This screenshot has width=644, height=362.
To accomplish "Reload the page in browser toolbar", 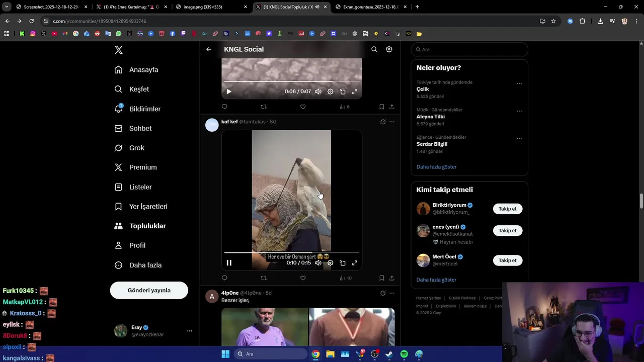I will tap(31, 21).
